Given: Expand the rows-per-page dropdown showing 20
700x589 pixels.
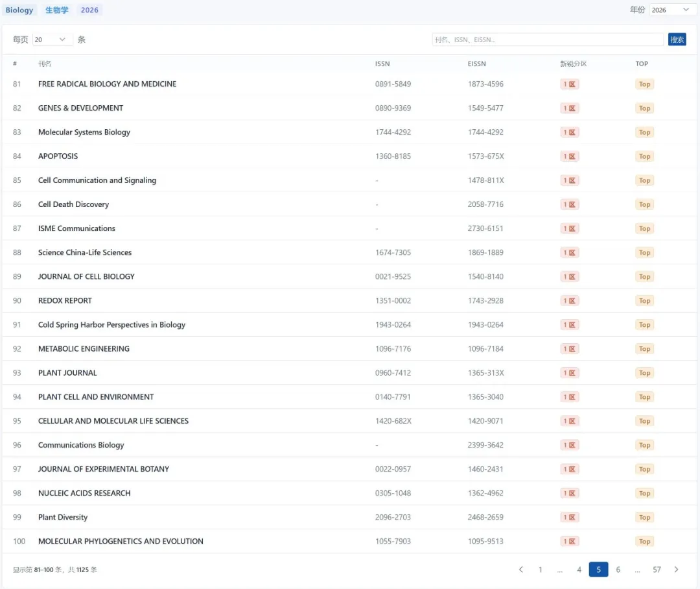Looking at the screenshot, I should click(52, 40).
